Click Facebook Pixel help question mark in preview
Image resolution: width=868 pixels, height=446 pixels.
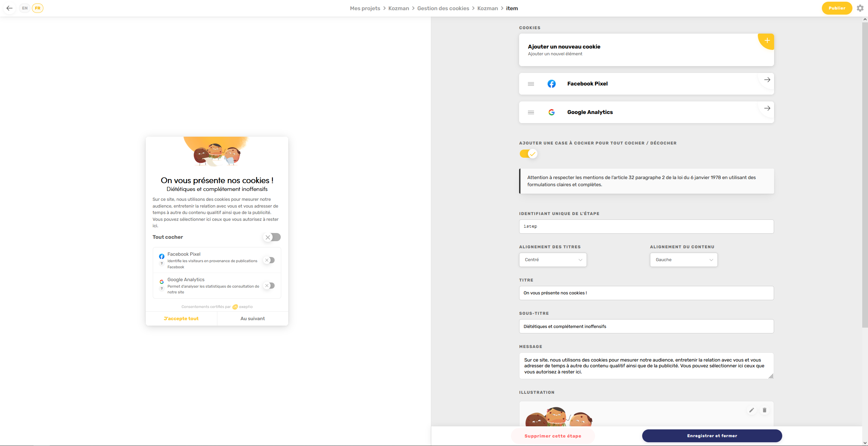(x=162, y=263)
